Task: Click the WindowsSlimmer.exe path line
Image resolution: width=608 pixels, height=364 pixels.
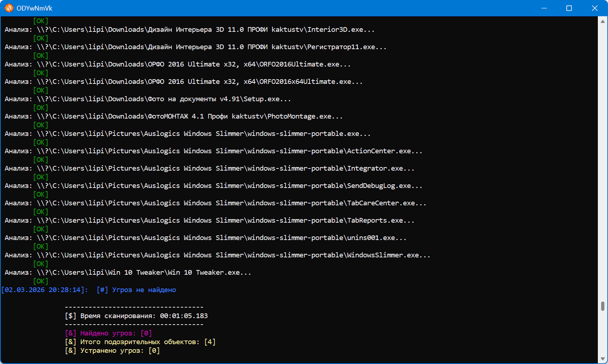Action: coord(217,255)
